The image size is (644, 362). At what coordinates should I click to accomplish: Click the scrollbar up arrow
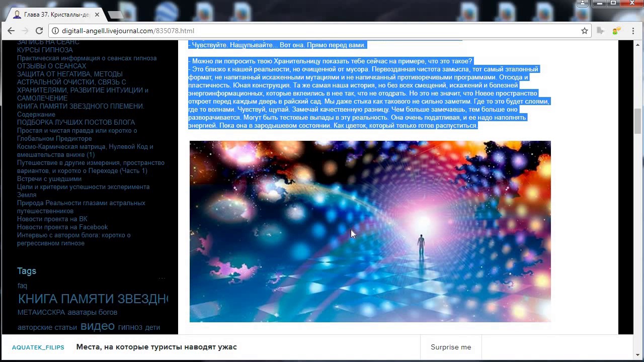click(x=638, y=45)
